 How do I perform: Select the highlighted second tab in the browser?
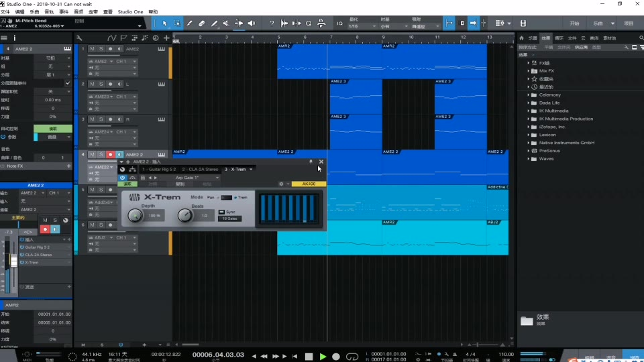(x=545, y=38)
